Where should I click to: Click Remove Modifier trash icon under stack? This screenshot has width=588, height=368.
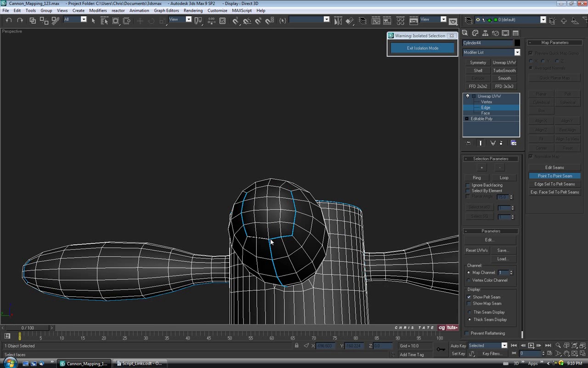[x=501, y=143]
